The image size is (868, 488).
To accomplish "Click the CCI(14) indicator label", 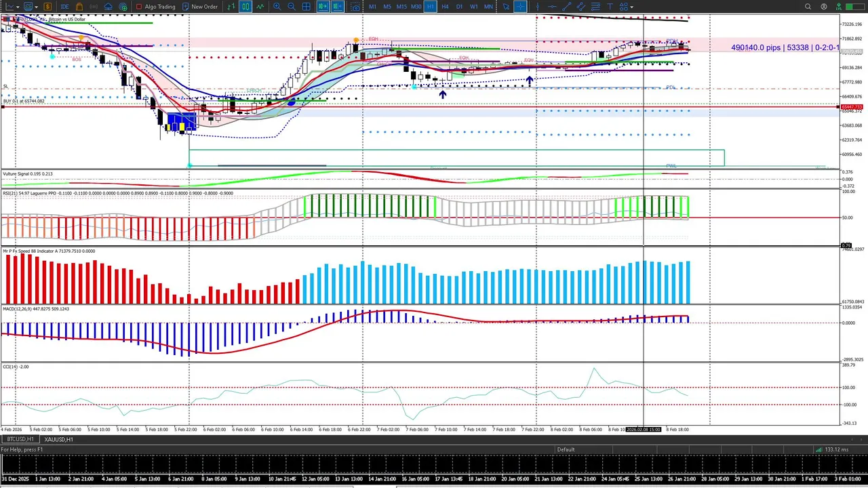I will click(16, 367).
